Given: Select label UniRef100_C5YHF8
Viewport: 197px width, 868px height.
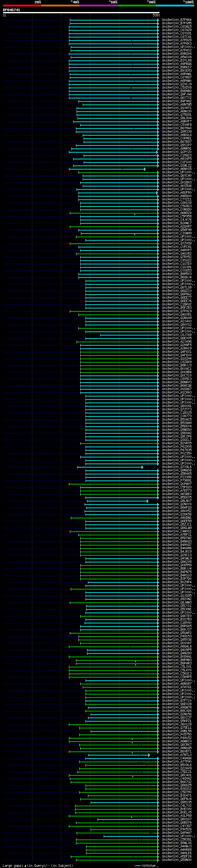Looking at the screenshot, I should pos(176,125).
